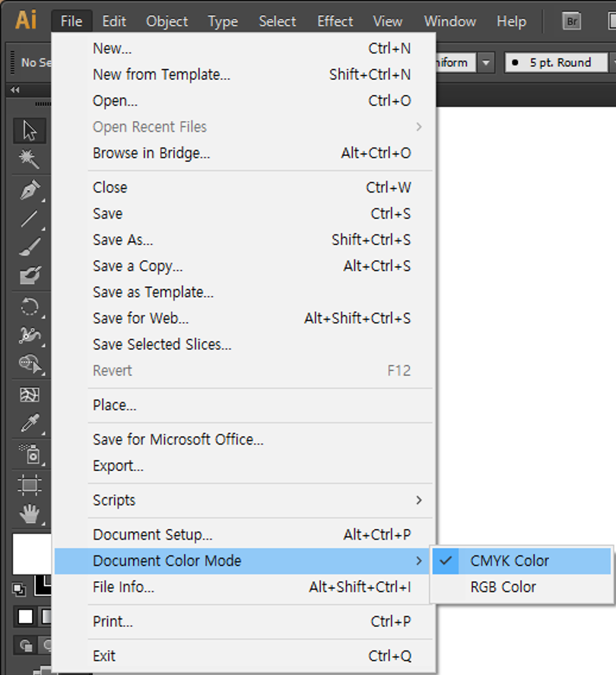The image size is (616, 675).
Task: Open the Uniform profile dropdown arrow
Action: coord(486,62)
